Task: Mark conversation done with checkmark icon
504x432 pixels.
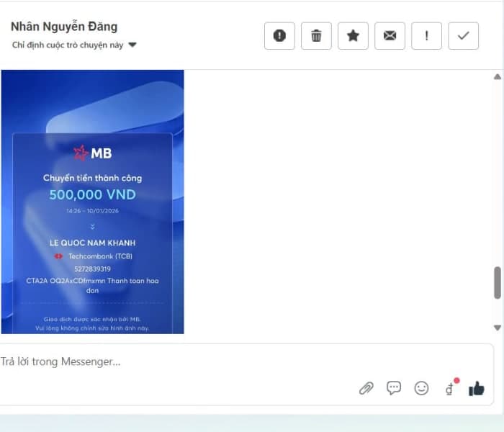Action: tap(463, 36)
